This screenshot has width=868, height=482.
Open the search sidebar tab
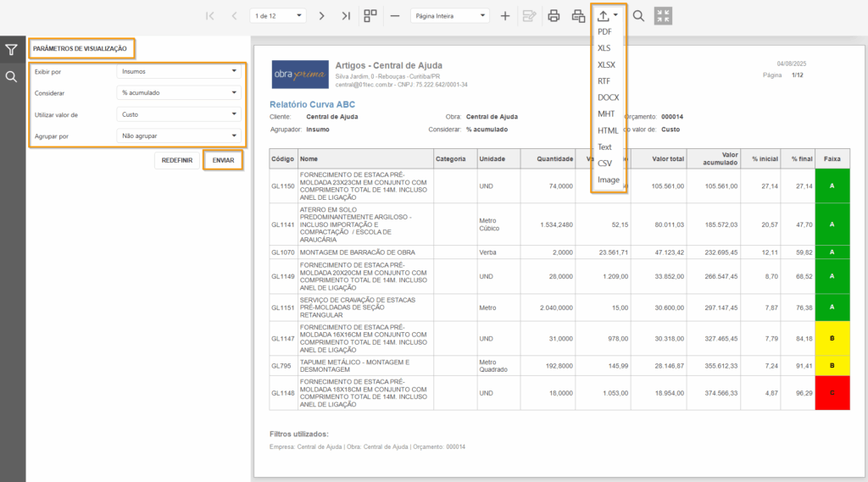pyautogui.click(x=11, y=76)
